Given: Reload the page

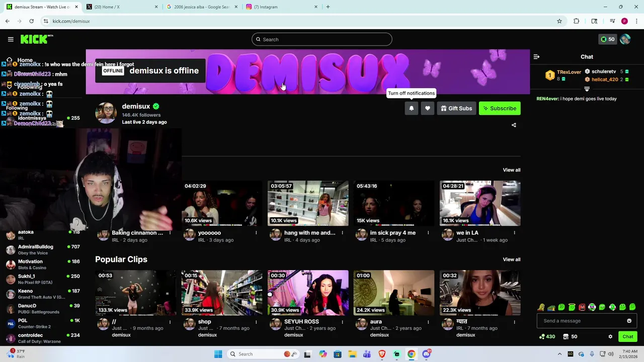Looking at the screenshot, I should (31, 21).
